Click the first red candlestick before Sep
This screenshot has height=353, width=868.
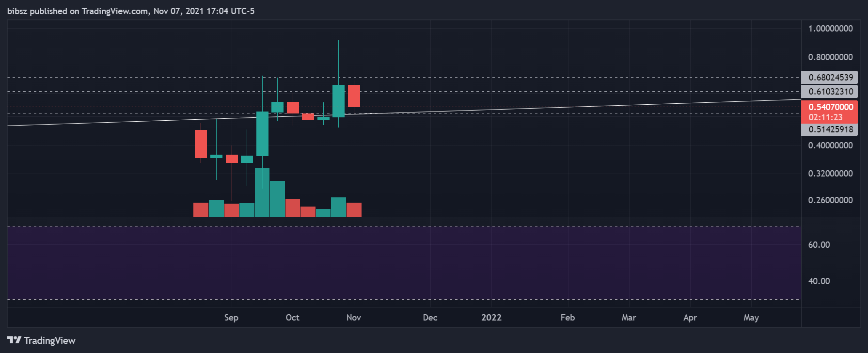tap(201, 144)
